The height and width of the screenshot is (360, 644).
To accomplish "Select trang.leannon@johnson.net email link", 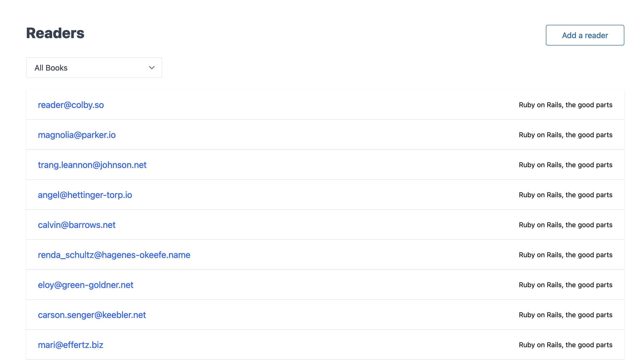I will tap(92, 165).
